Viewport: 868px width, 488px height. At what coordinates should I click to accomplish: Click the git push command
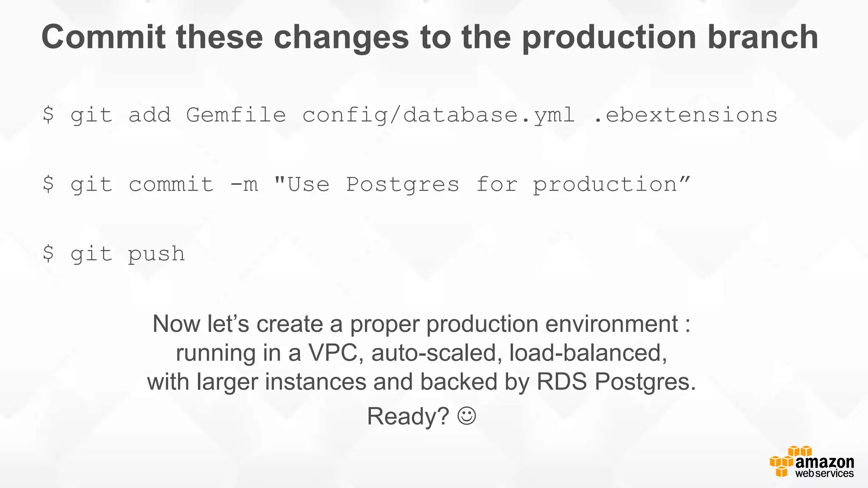[x=114, y=254]
